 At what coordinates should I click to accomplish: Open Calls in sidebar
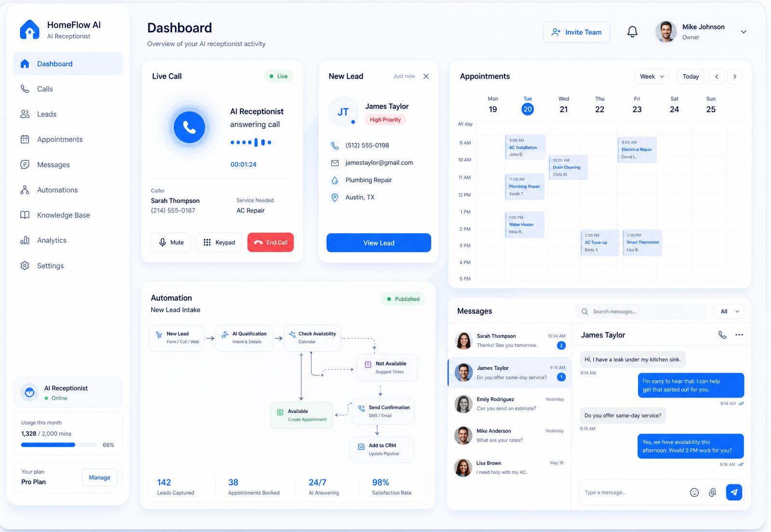[68, 89]
